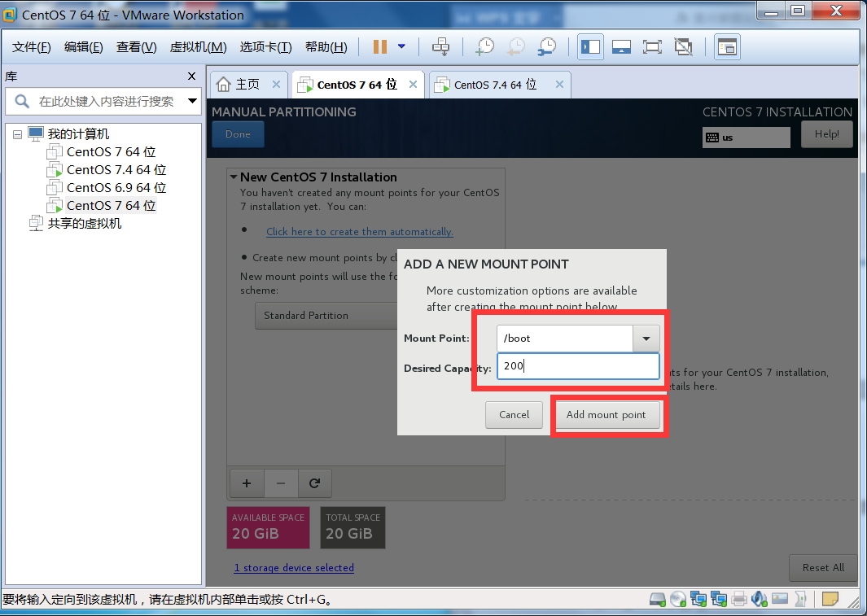This screenshot has width=867, height=616.
Task: Toggle the library sidebar view icon
Action: (x=590, y=47)
